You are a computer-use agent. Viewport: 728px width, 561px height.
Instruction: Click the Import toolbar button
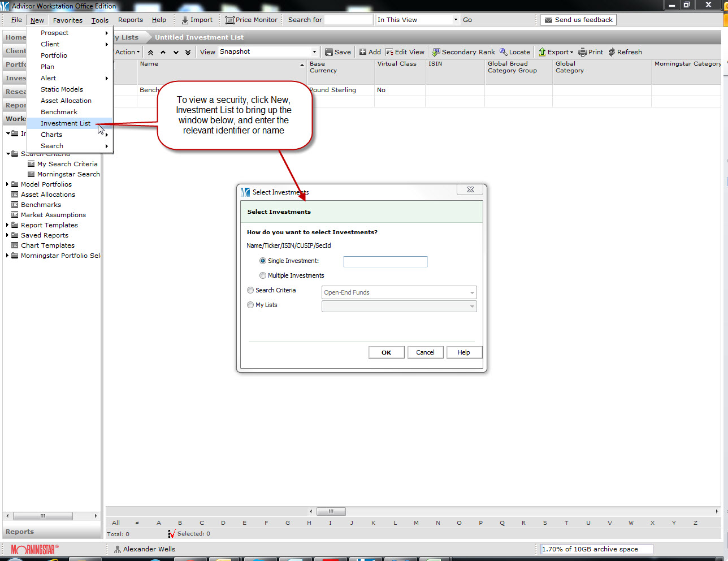[197, 20]
